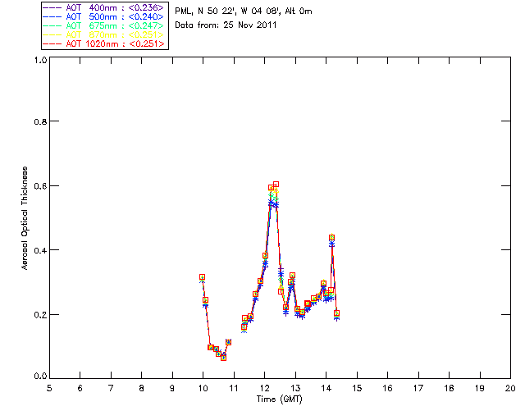Click x-axis tick label 16
This screenshot has width=525, height=420.
(388, 389)
